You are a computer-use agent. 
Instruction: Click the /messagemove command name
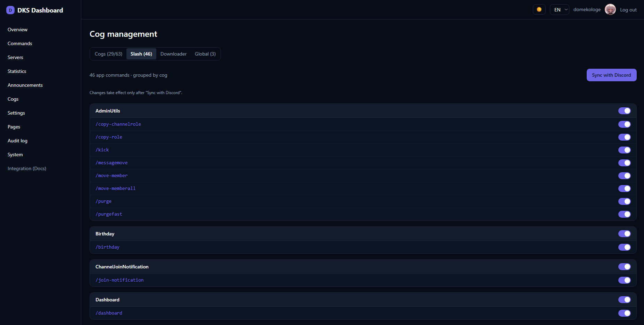click(112, 163)
